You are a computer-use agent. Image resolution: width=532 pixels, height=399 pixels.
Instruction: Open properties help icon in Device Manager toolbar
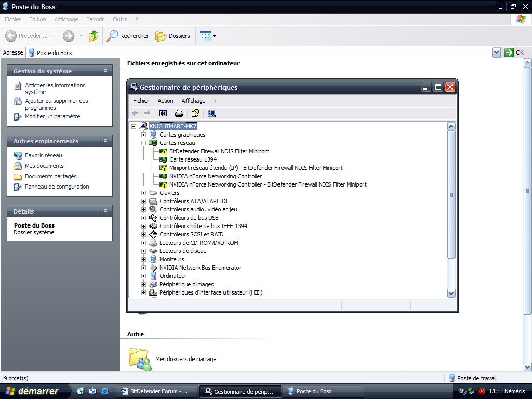click(x=195, y=113)
